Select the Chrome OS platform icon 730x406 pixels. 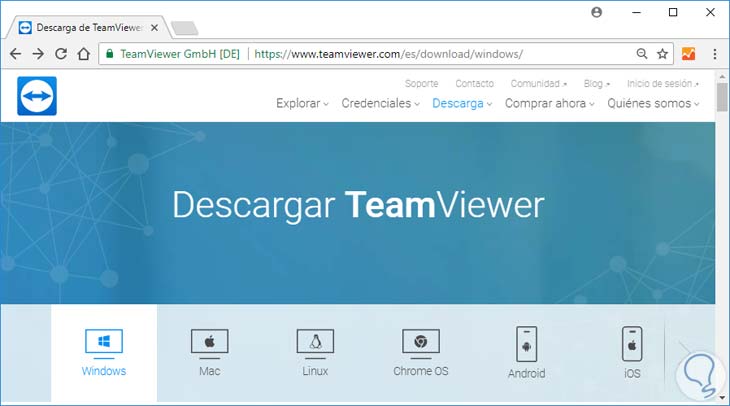tap(421, 344)
